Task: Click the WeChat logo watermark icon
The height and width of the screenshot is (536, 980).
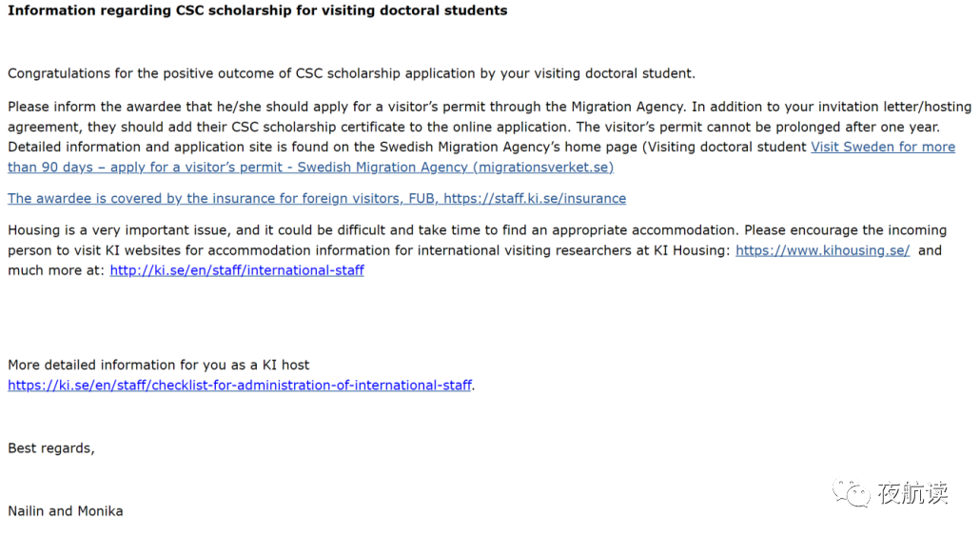Action: [852, 492]
